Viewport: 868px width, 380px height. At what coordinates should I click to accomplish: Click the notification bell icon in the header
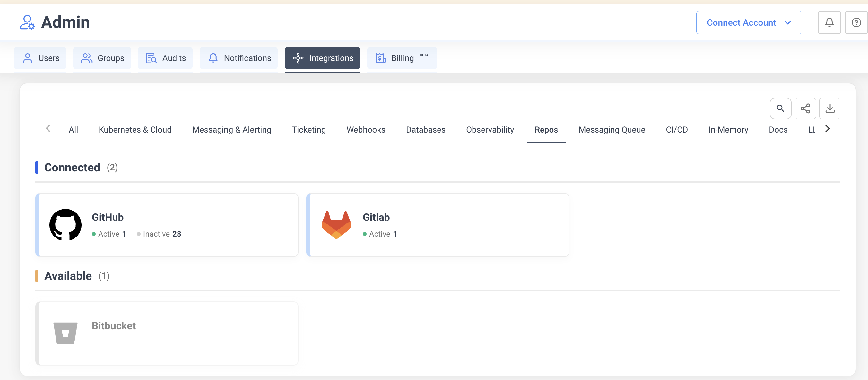click(x=829, y=22)
